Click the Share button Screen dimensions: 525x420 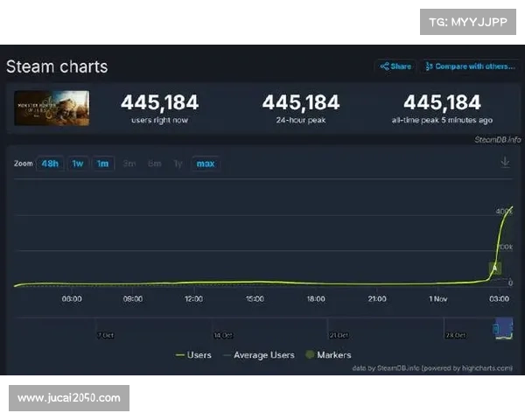(x=395, y=66)
